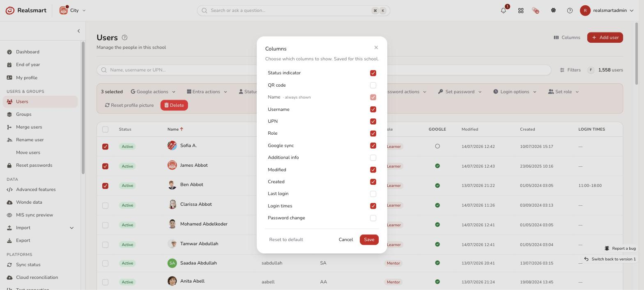This screenshot has width=644, height=290.
Task: Uncheck the Created column checkbox
Action: pos(373,182)
